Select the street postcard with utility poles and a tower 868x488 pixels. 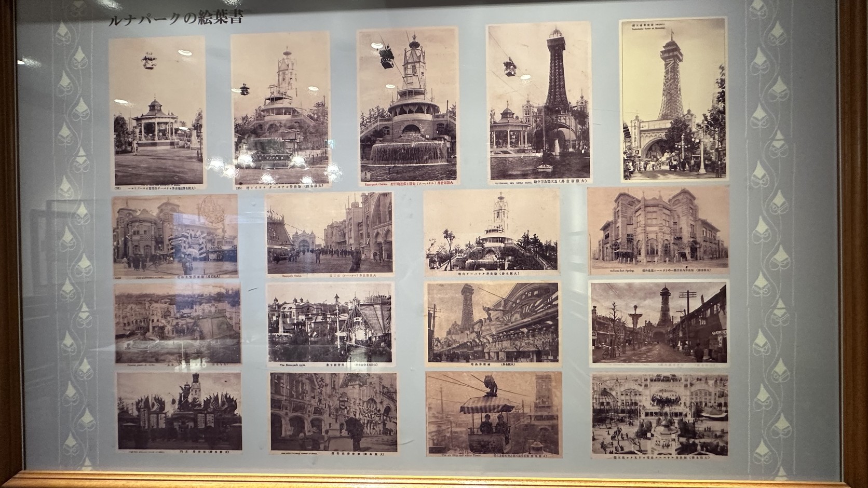[x=659, y=323]
